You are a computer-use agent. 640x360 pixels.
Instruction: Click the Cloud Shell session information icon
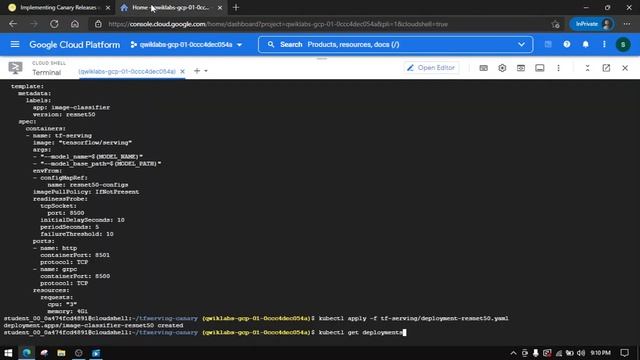coord(540,68)
